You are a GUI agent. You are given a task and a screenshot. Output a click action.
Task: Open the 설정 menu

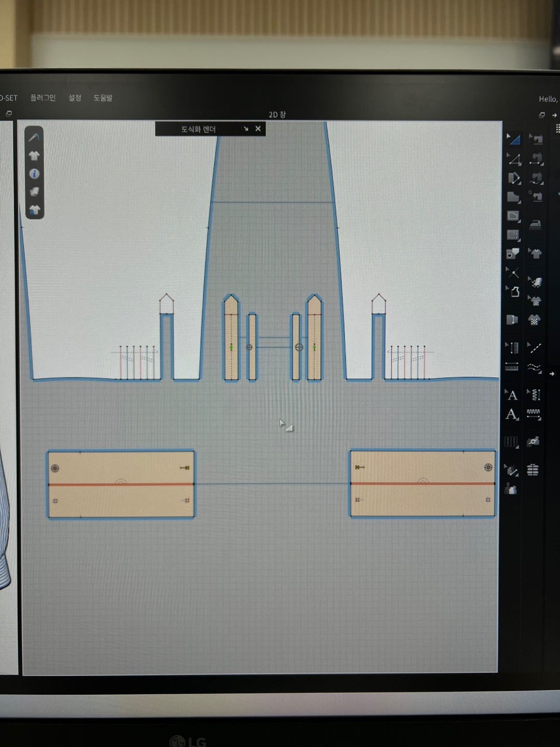point(75,98)
